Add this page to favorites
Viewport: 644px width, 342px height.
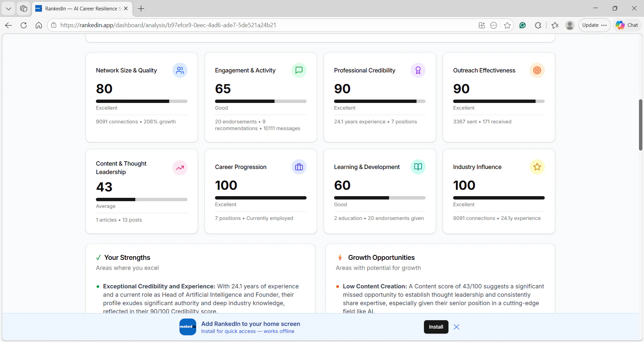[x=507, y=25]
